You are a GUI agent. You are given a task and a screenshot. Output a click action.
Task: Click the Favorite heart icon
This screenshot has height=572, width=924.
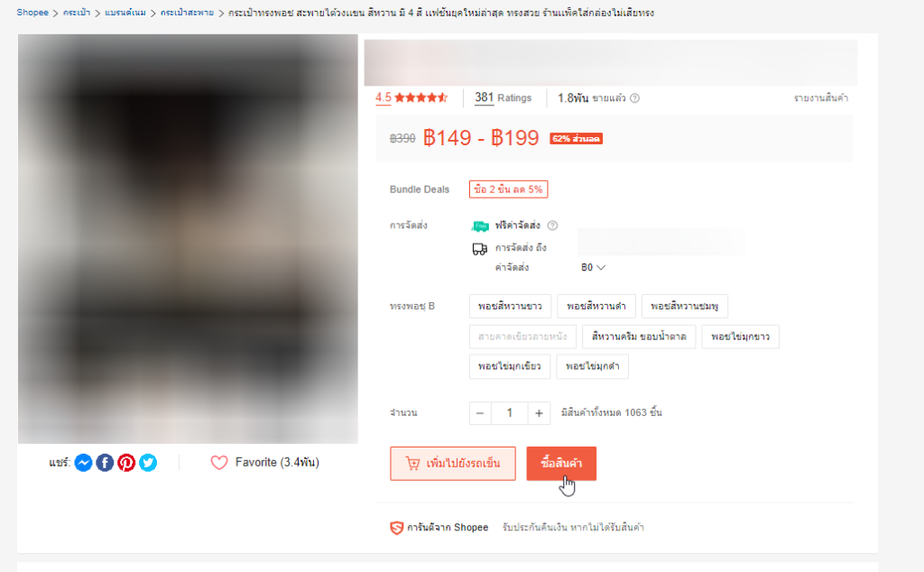pyautogui.click(x=219, y=463)
